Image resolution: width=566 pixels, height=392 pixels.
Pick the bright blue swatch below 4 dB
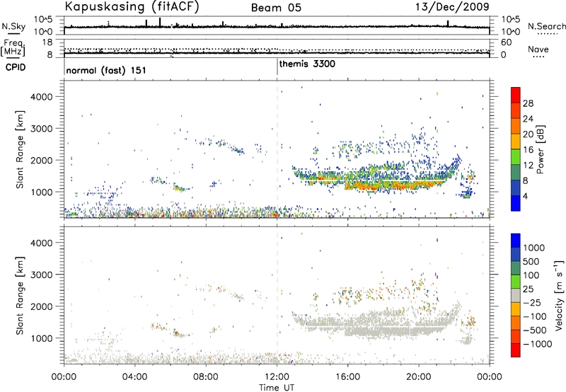(x=516, y=203)
